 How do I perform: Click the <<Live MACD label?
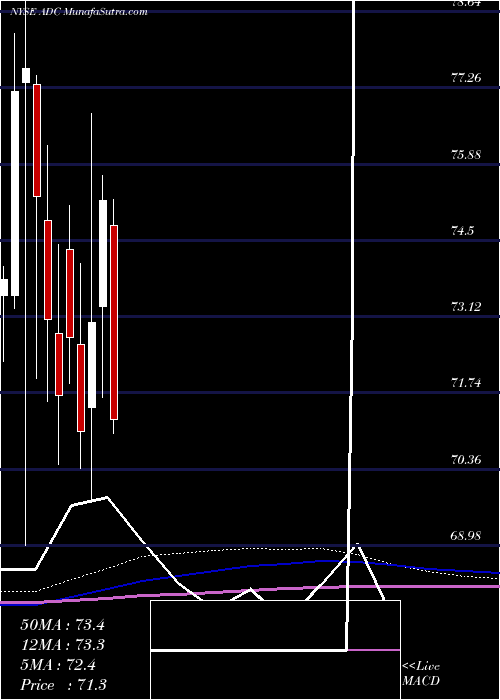pyautogui.click(x=421, y=673)
